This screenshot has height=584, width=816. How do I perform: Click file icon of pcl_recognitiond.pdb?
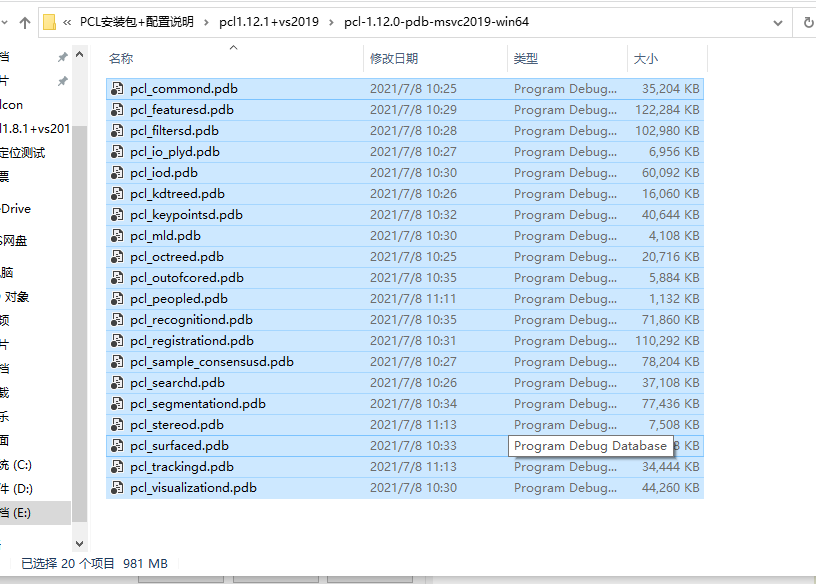pyautogui.click(x=117, y=320)
